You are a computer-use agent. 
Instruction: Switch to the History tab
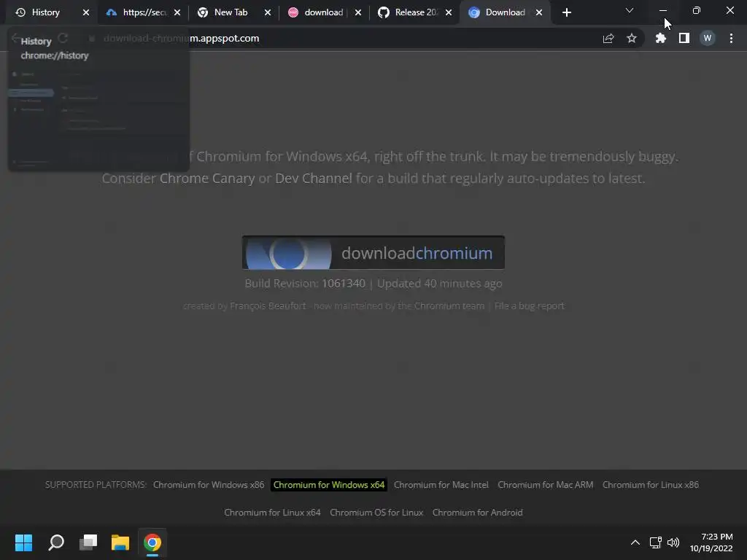point(46,12)
